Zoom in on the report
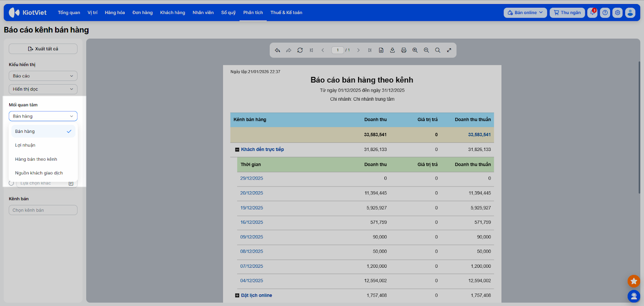The height and width of the screenshot is (306, 644). tap(415, 50)
